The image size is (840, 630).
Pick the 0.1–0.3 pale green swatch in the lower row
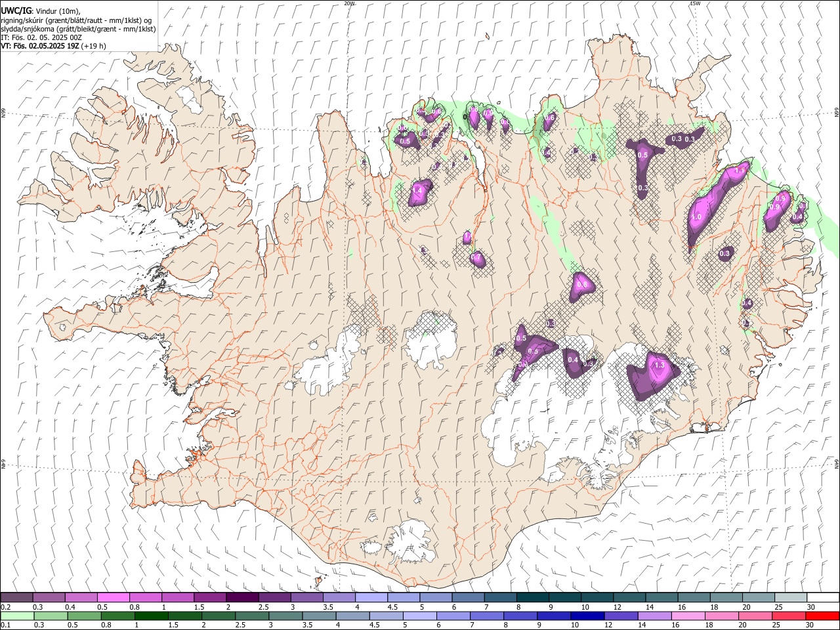click(x=17, y=616)
